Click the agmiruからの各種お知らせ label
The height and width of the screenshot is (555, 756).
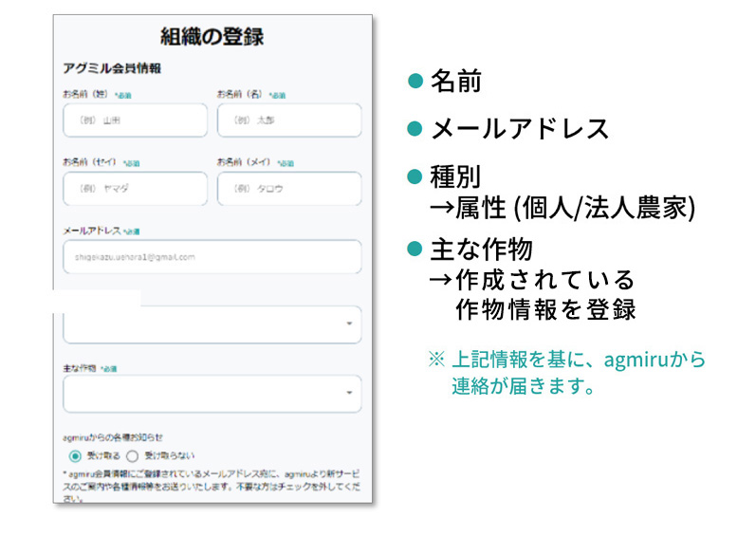pos(113,437)
